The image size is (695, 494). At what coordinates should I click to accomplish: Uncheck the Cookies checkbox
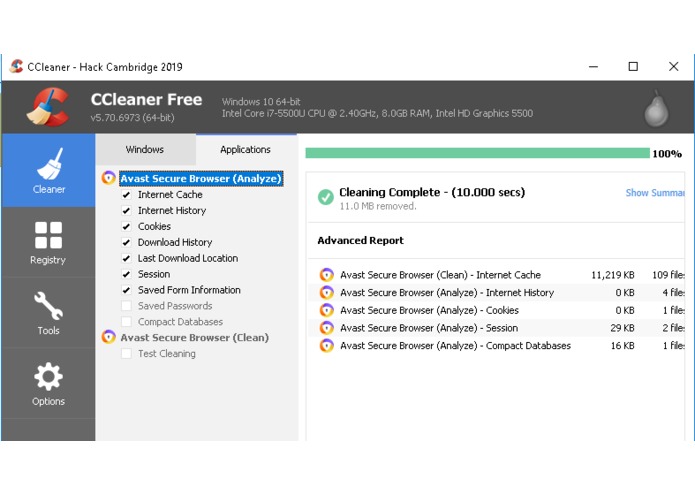coord(126,226)
